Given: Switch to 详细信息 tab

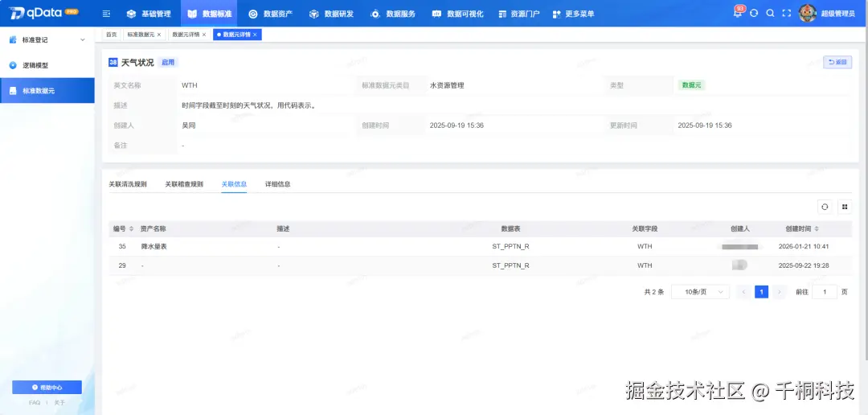Looking at the screenshot, I should (x=277, y=184).
